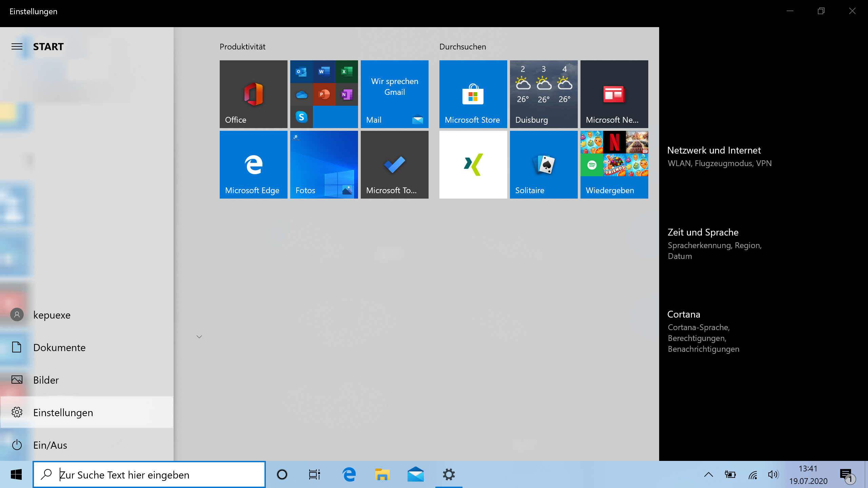Open Task View on the taskbar
Image resolution: width=868 pixels, height=488 pixels.
point(315,474)
